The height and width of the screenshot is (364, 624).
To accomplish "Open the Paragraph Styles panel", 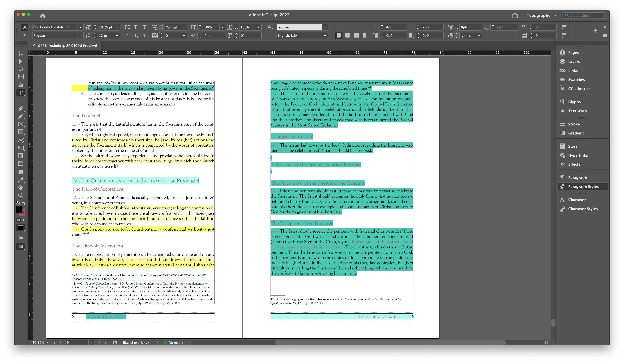I will 583,187.
